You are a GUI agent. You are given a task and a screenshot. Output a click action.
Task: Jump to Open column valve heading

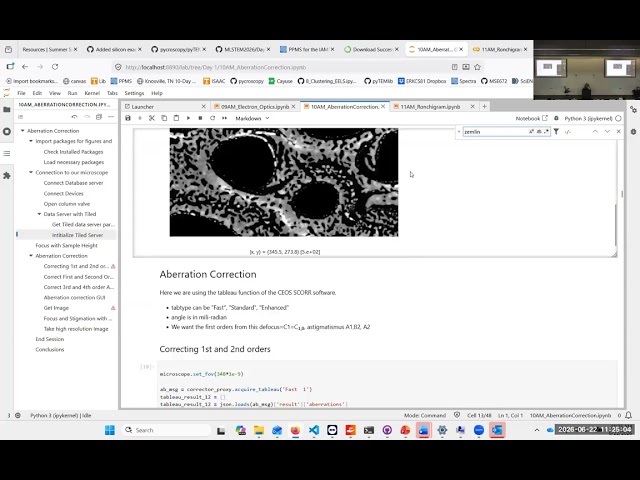point(67,204)
